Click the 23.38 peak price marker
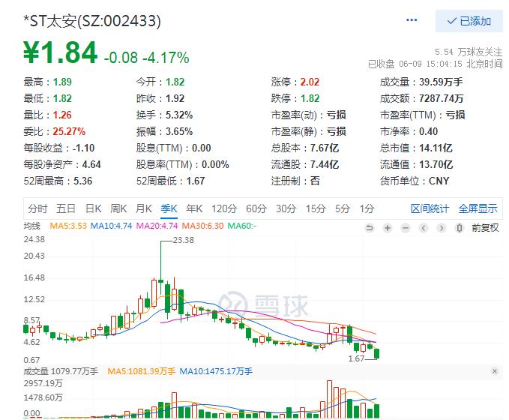The width and height of the screenshot is (509, 420). pos(184,240)
